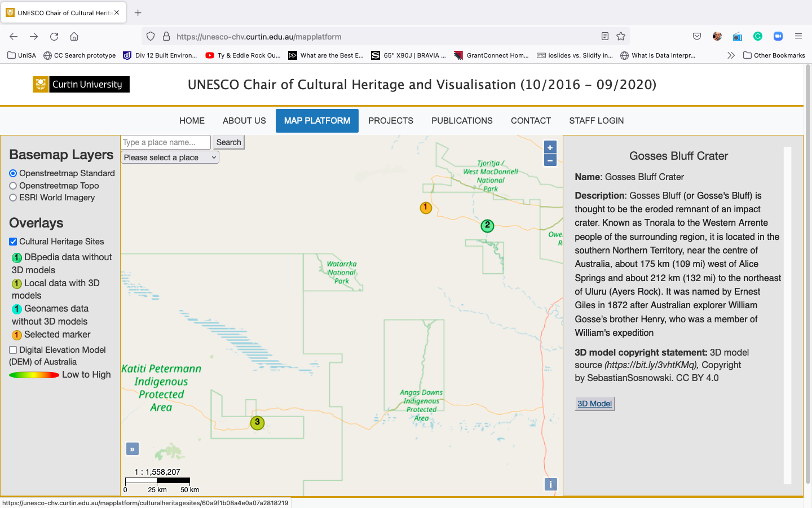Click the site padlock icon

tap(166, 37)
